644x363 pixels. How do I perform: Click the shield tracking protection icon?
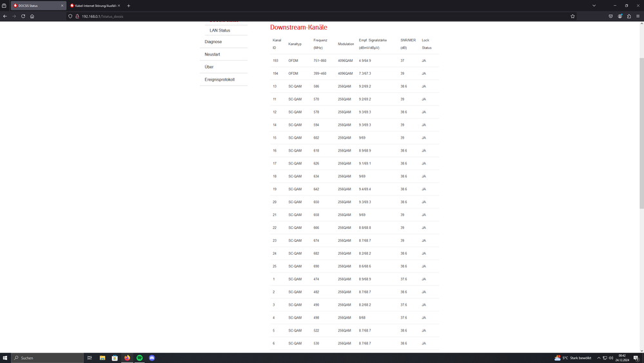pyautogui.click(x=70, y=16)
